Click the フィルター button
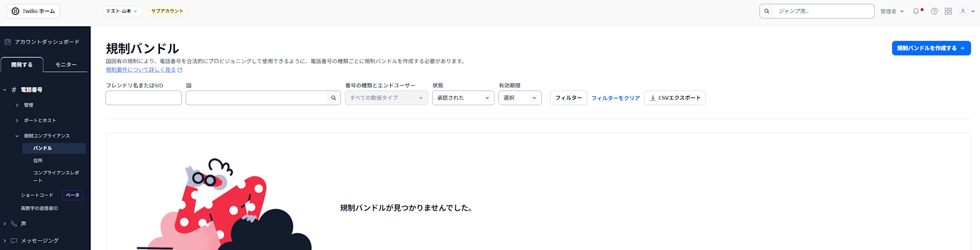 click(x=568, y=98)
